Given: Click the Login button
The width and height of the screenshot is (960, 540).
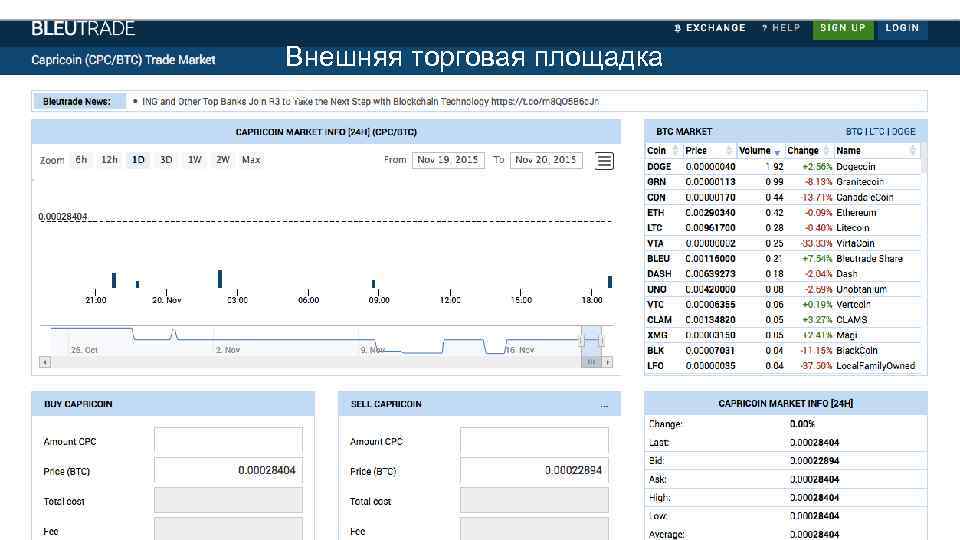Looking at the screenshot, I should [902, 29].
